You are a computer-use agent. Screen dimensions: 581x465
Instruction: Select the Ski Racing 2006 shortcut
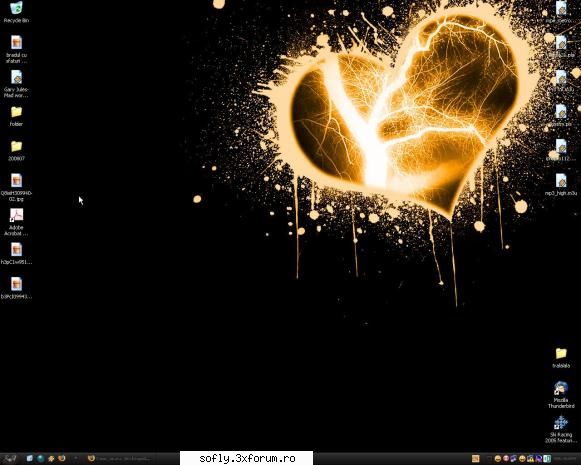point(561,429)
